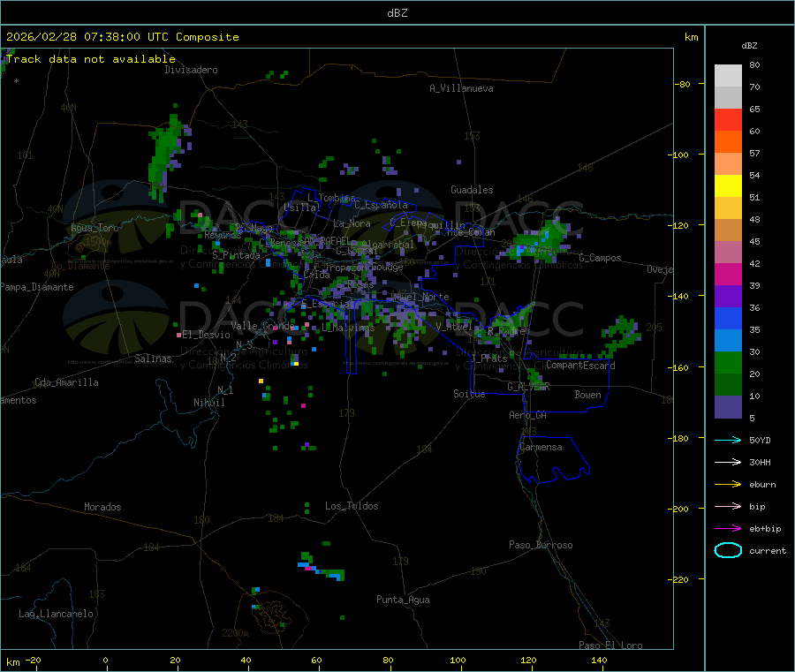Image resolution: width=795 pixels, height=672 pixels.
Task: Click the Carmensa map label
Action: (x=541, y=447)
